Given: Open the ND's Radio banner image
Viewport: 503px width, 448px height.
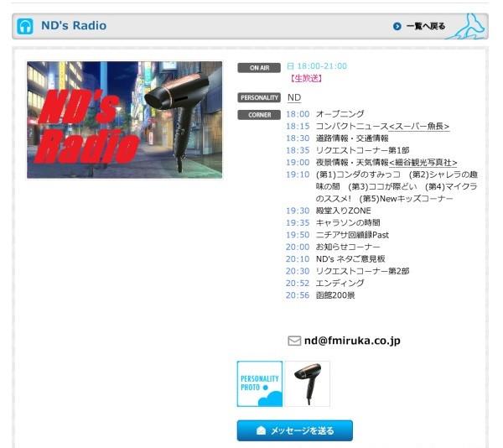Looking at the screenshot, I should pos(124,119).
